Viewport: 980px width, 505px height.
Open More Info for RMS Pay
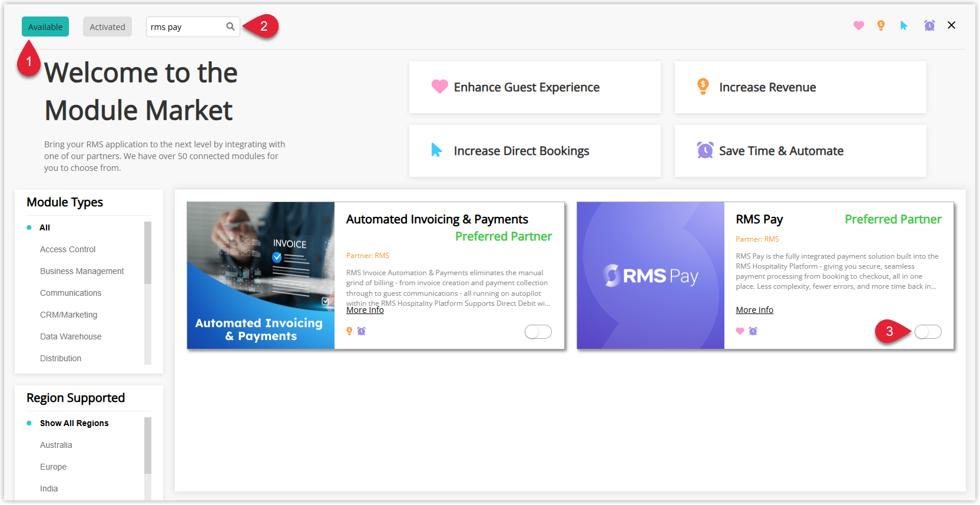[x=754, y=310]
